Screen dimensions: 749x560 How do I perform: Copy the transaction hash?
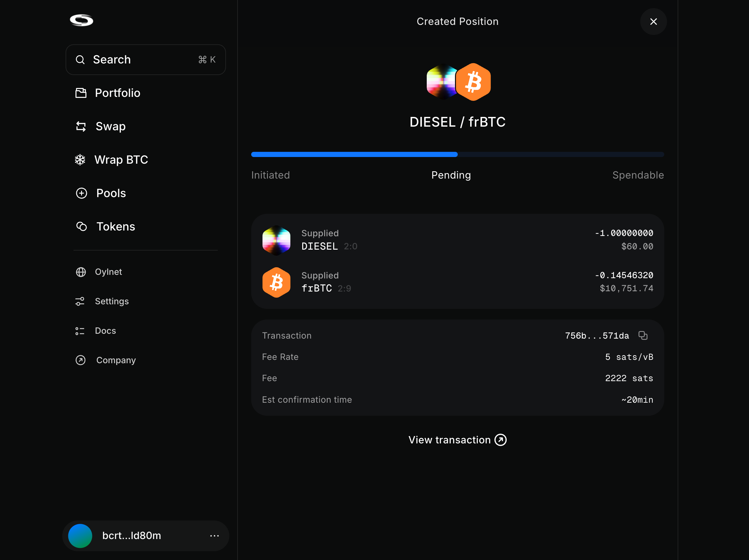pos(643,336)
